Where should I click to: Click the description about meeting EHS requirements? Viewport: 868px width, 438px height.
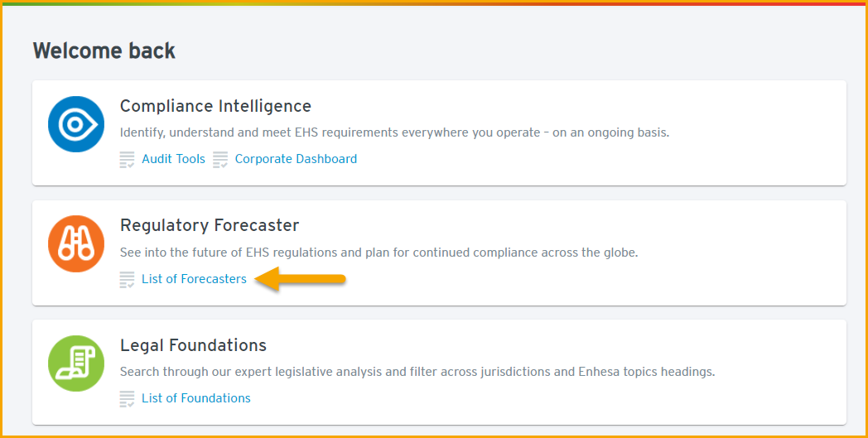395,133
